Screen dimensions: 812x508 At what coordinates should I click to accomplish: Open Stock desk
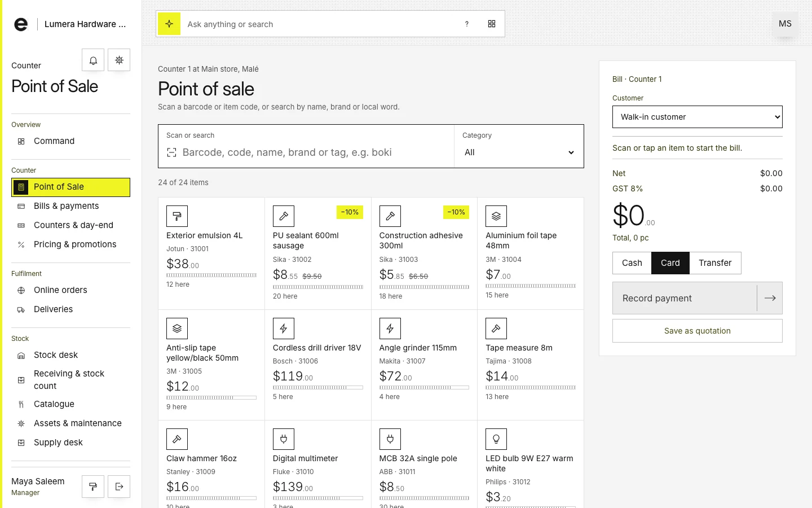pyautogui.click(x=70, y=355)
